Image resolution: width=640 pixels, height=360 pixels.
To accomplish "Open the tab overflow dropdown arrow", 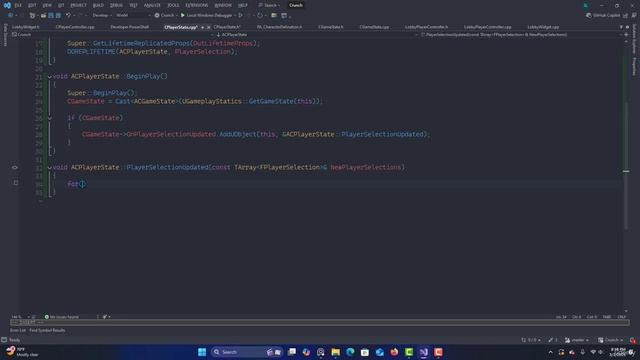I will 621,27.
